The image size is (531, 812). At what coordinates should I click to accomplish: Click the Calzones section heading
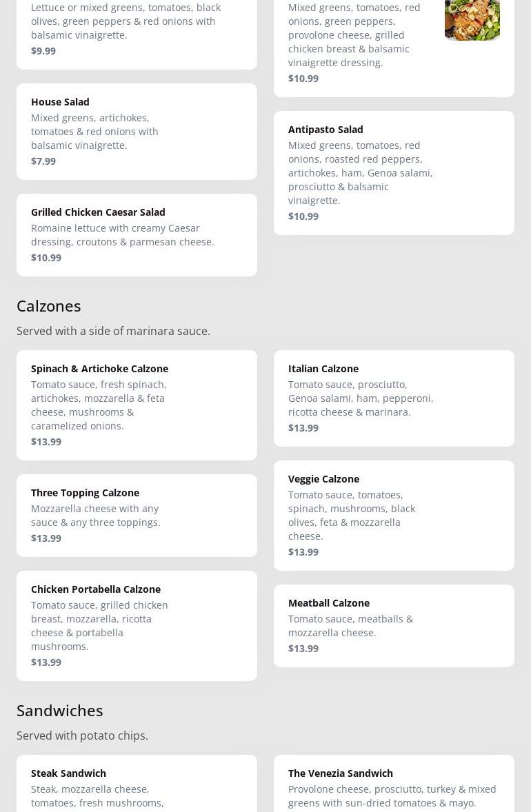click(49, 305)
